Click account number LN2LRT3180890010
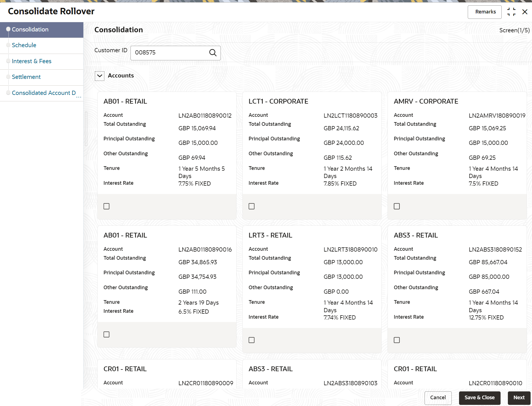The height and width of the screenshot is (406, 532). pos(350,250)
